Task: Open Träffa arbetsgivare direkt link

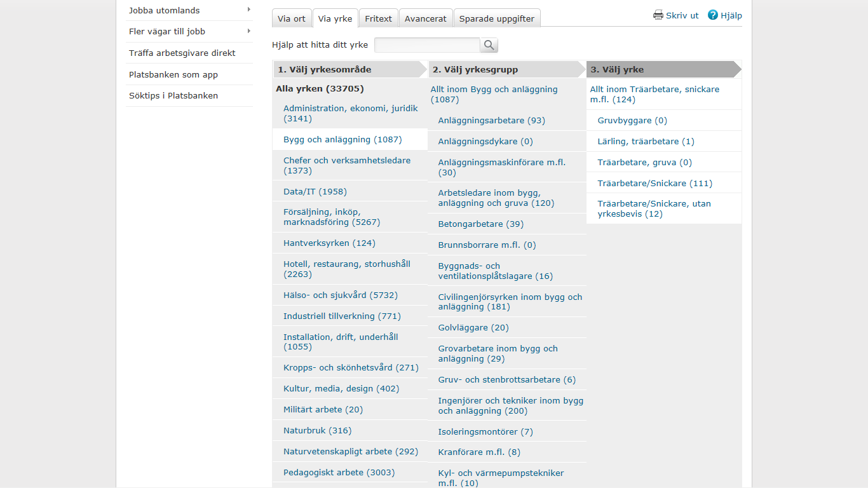Action: [182, 53]
